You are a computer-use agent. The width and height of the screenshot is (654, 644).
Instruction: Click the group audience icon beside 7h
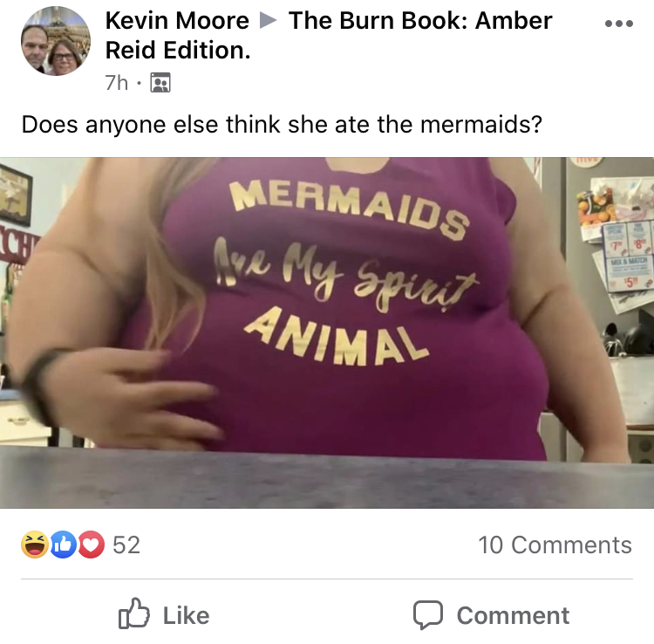(160, 83)
